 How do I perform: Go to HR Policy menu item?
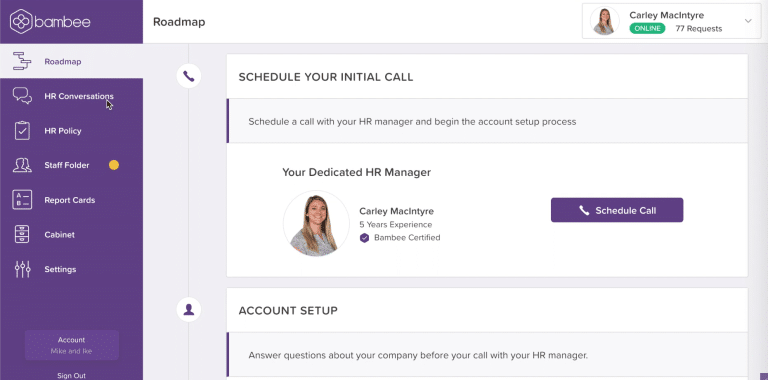point(63,131)
